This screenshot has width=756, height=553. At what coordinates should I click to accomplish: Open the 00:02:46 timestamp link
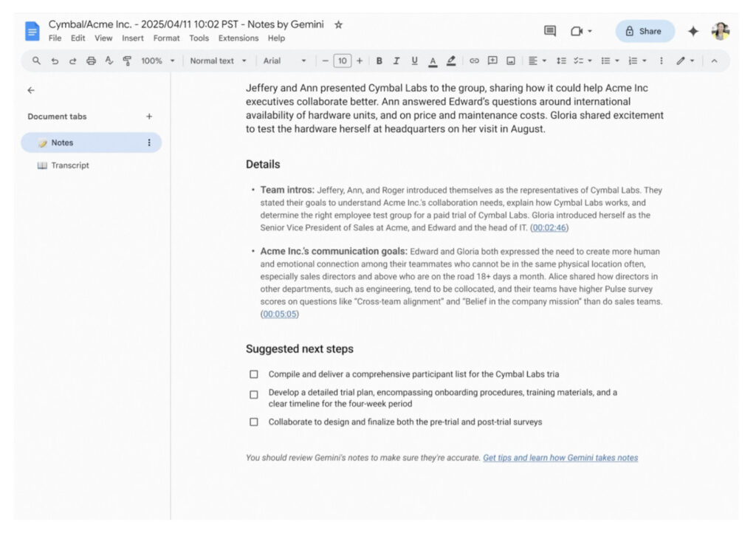pos(549,227)
